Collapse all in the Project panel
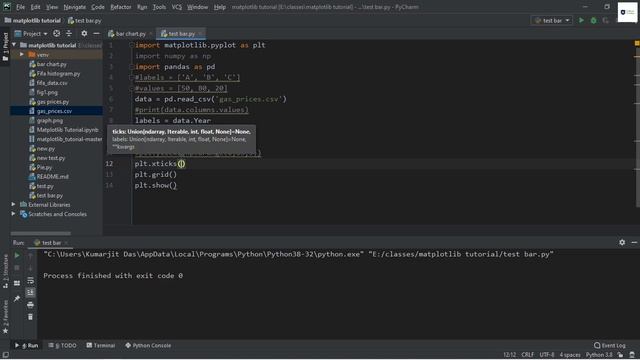 69,33
